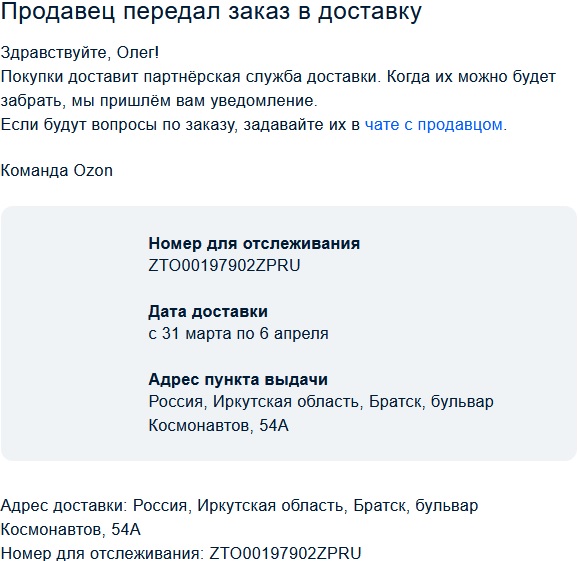Click word 'Братск' in bottom delivery address
Viewport: 578px width, 561px height.
(x=381, y=506)
